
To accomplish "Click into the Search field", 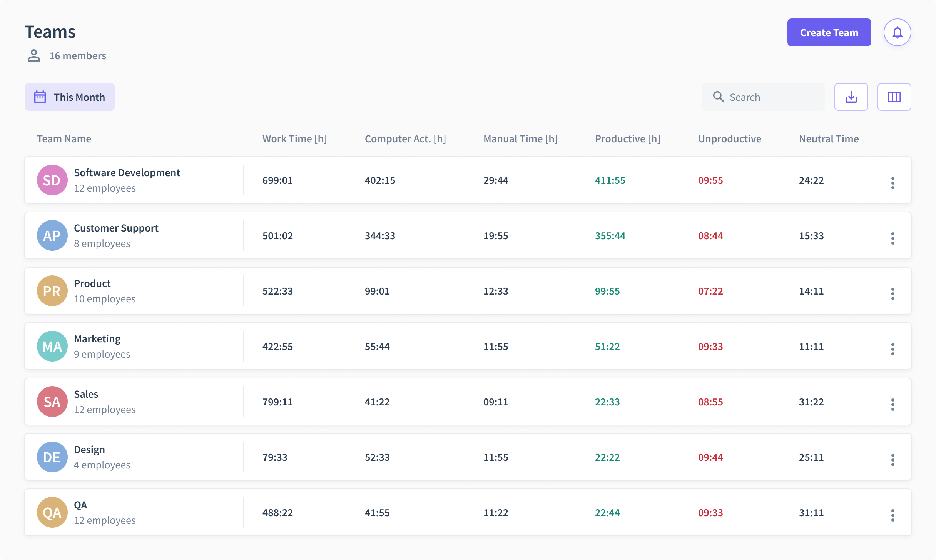I will pos(770,97).
